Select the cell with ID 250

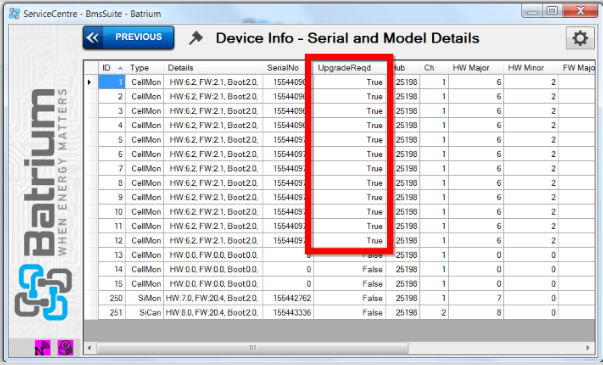click(112, 298)
